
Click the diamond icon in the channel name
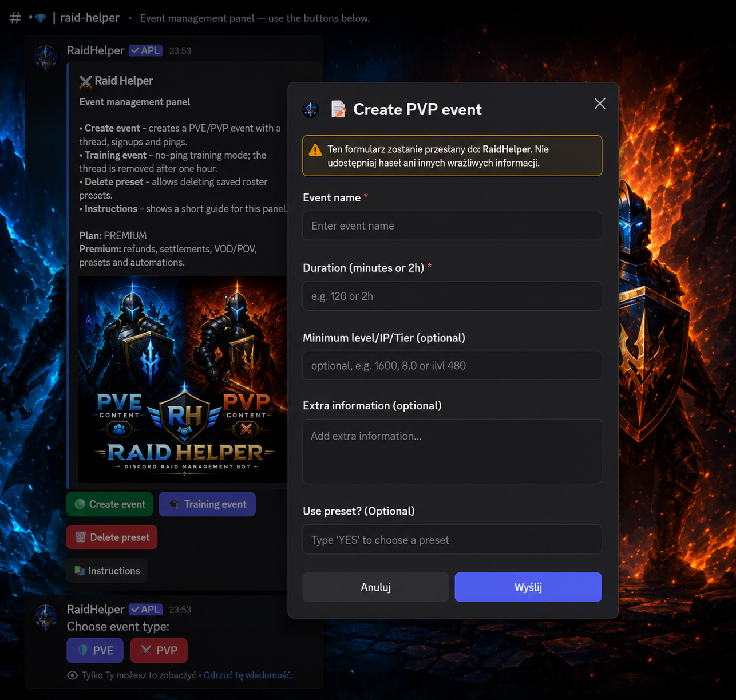tap(40, 18)
